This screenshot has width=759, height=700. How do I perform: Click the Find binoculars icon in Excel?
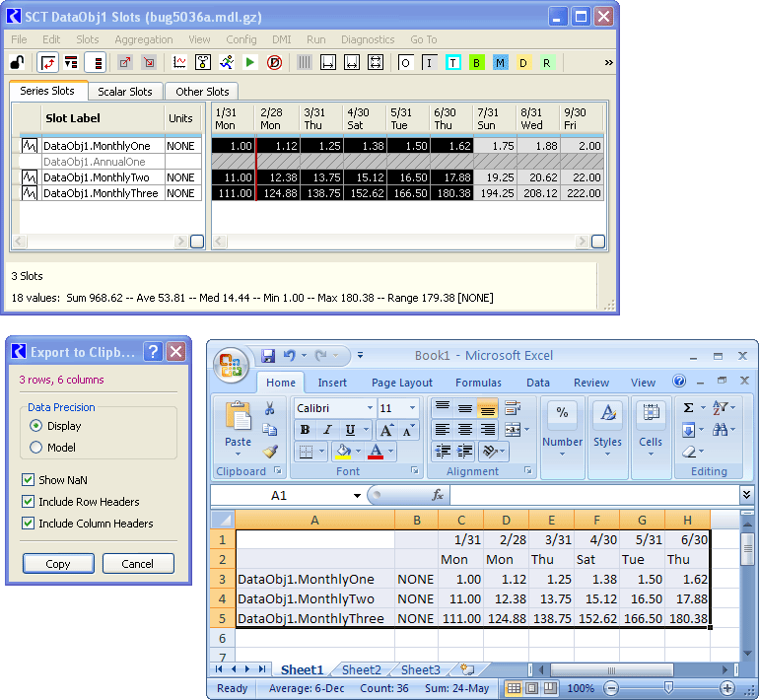720,430
